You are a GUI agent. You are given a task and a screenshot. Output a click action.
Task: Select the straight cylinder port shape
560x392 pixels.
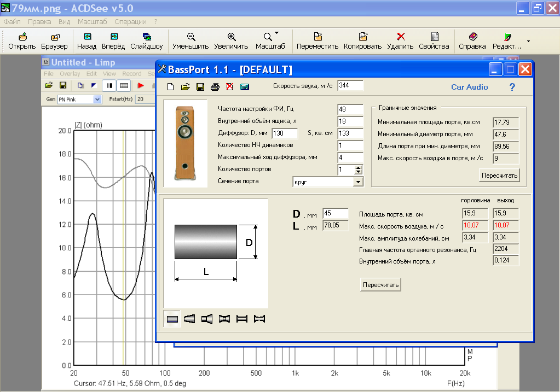point(172,319)
